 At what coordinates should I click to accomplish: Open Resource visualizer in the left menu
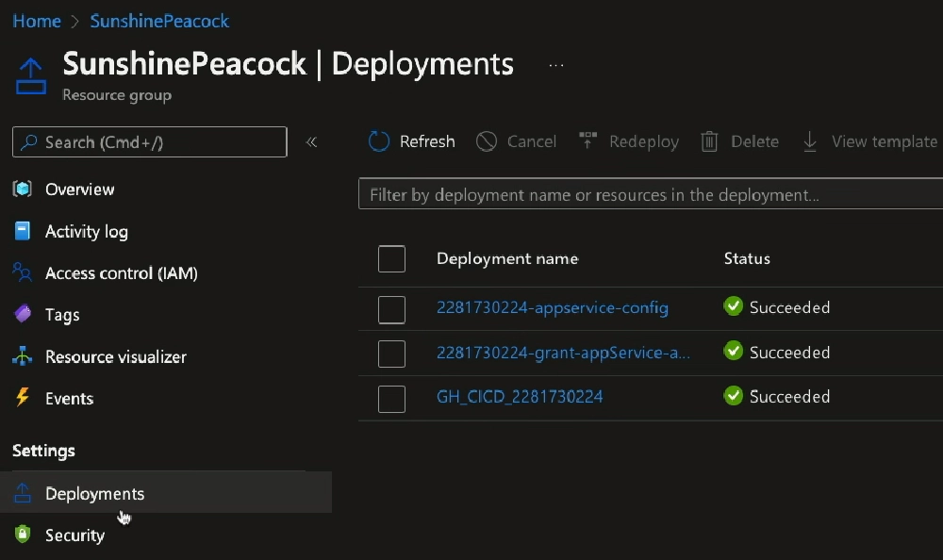pyautogui.click(x=116, y=356)
